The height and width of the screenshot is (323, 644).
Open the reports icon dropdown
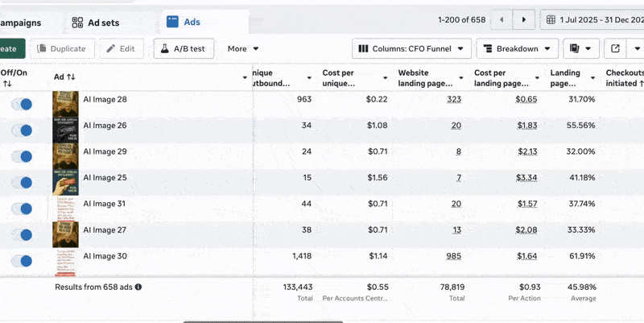coord(581,48)
